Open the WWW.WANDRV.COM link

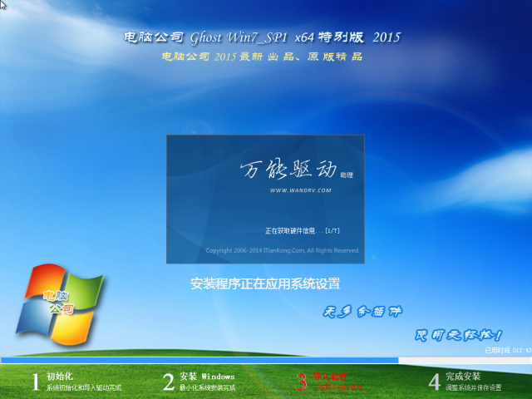click(301, 190)
